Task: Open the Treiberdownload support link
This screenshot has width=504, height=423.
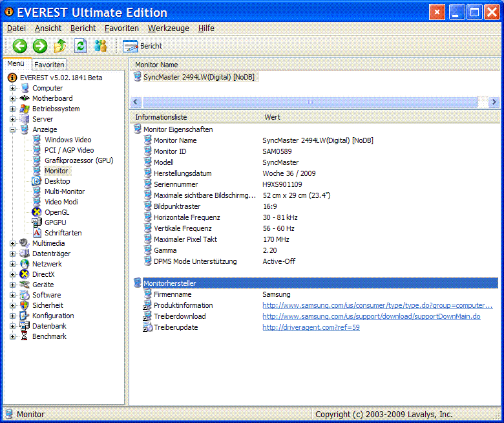Action: (x=372, y=316)
